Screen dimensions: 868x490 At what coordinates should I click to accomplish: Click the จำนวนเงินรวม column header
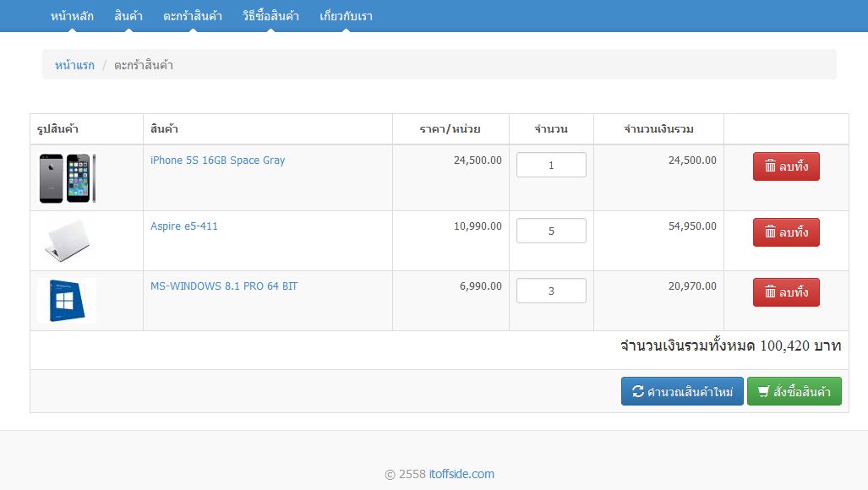pyautogui.click(x=658, y=129)
